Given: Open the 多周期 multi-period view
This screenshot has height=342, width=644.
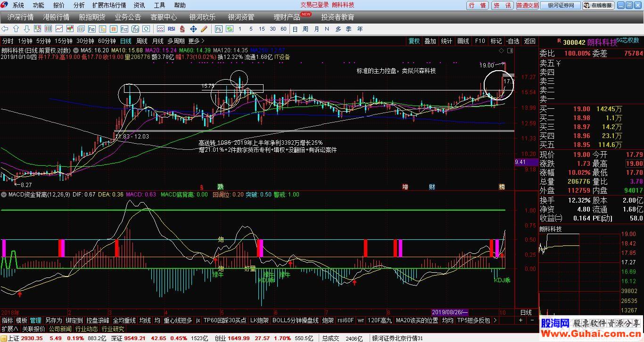Looking at the screenshot, I should [176, 41].
